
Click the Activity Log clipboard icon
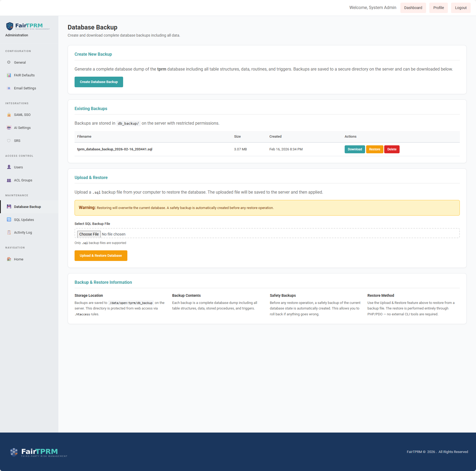point(9,233)
